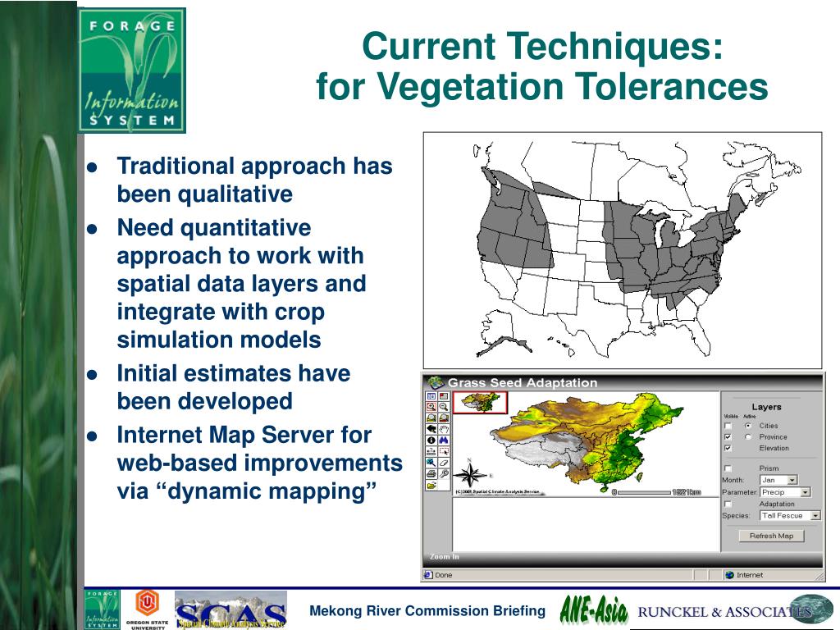Screen dimensions: 840x630
Task: Click the China elevation map display
Action: tap(587, 442)
